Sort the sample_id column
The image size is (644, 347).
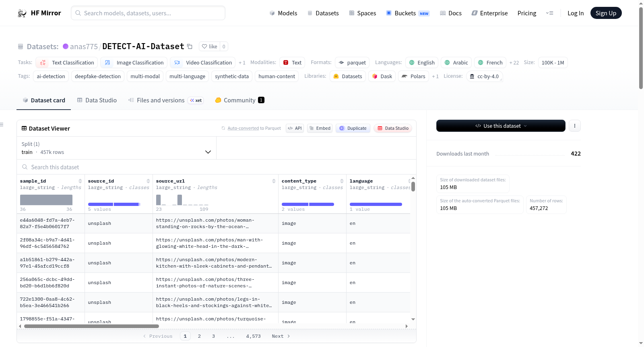click(80, 181)
